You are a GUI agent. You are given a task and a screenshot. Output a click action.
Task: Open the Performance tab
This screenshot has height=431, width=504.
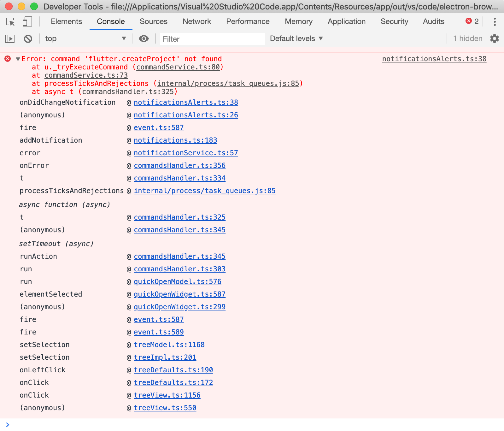click(248, 21)
